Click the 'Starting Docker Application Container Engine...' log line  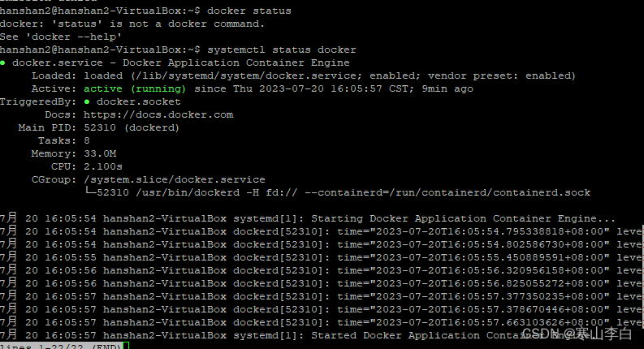[x=308, y=218]
